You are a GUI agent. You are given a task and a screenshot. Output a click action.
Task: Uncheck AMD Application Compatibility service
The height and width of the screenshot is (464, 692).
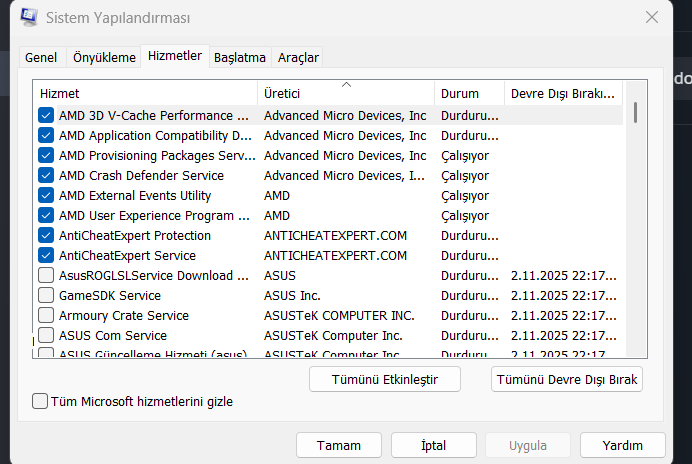(46, 135)
